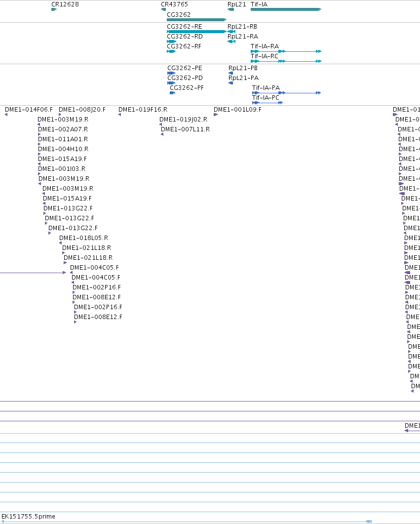Select the DME1-007L11.R clone end label
The height and width of the screenshot is (524, 420).
(x=185, y=129)
